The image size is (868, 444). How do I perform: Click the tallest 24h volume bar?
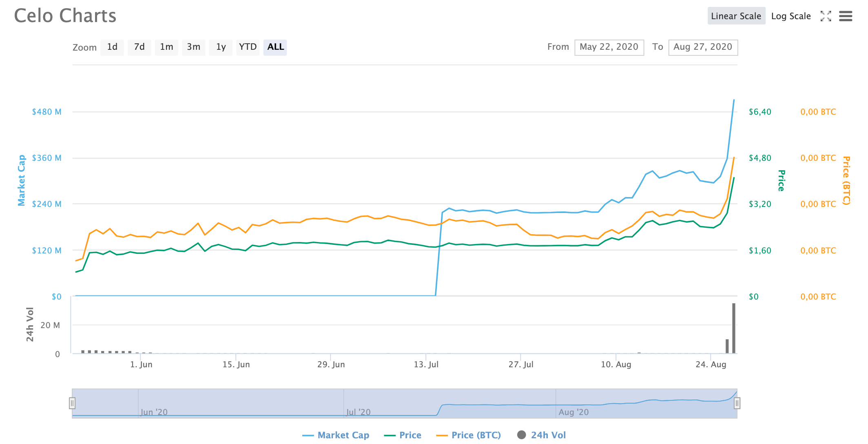point(734,329)
